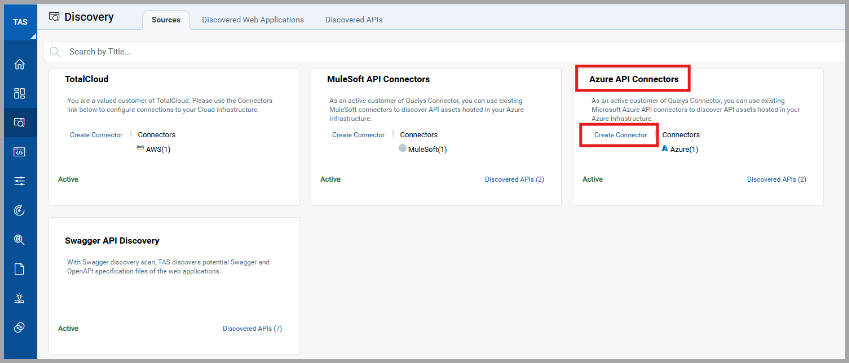Select the Discovery sidebar icon

tap(19, 122)
